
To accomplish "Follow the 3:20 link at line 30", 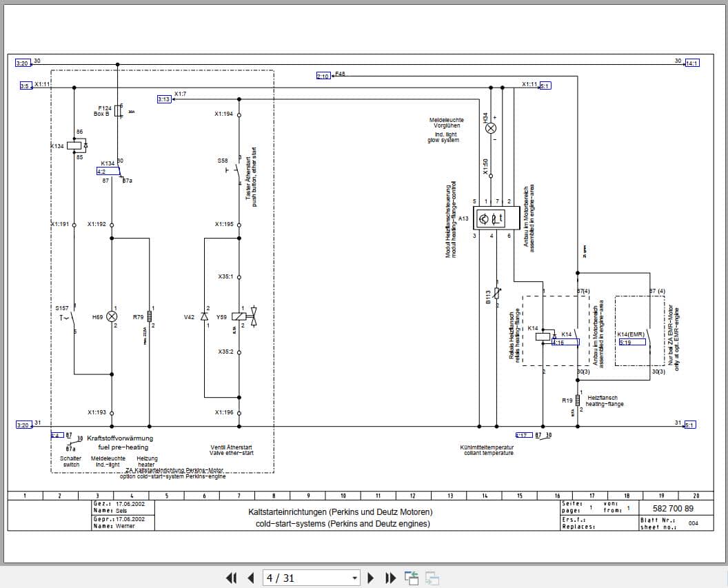I will click(x=22, y=63).
